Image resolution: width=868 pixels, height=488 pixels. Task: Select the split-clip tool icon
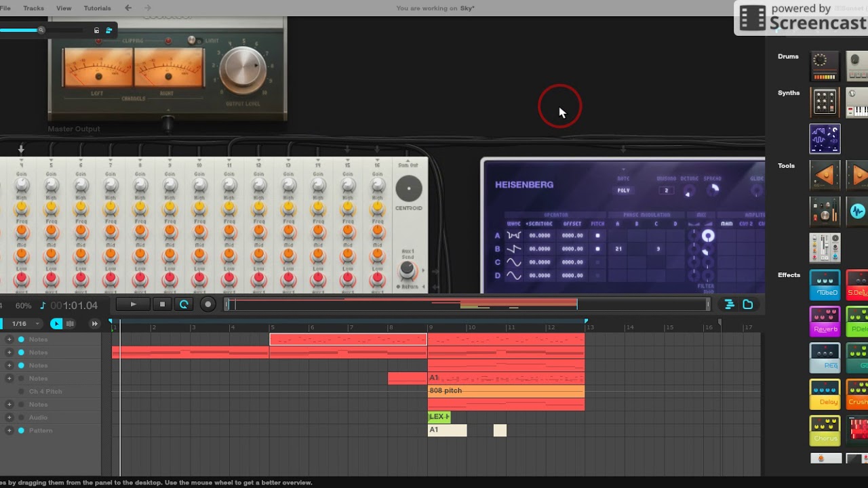point(70,324)
